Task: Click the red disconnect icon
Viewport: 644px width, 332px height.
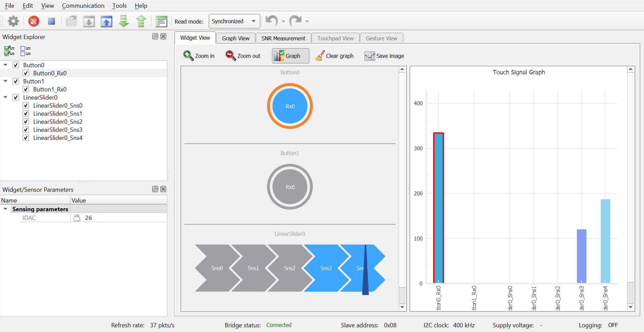Action: click(x=34, y=21)
